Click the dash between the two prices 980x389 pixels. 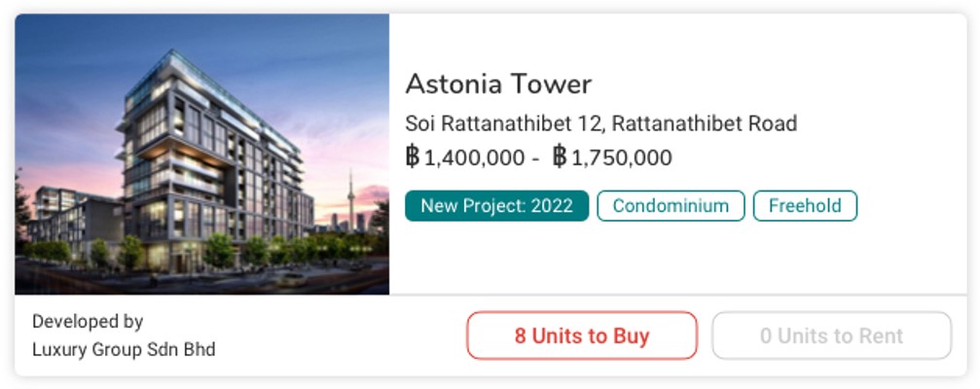pos(535,159)
